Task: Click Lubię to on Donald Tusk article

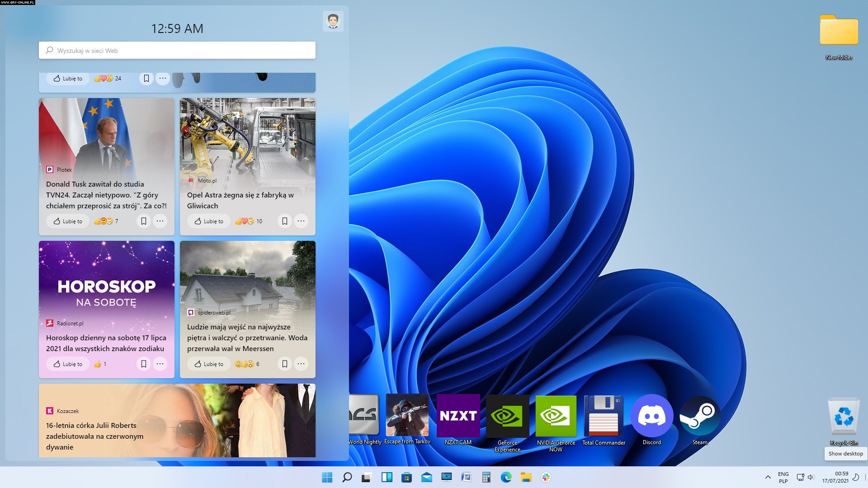Action: click(x=68, y=221)
